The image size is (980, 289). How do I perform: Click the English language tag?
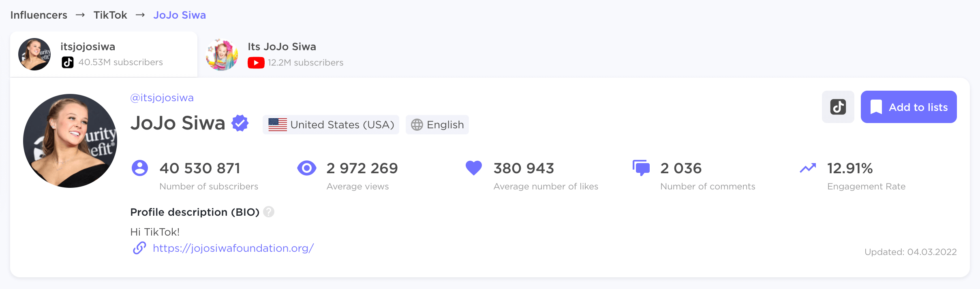(x=437, y=125)
